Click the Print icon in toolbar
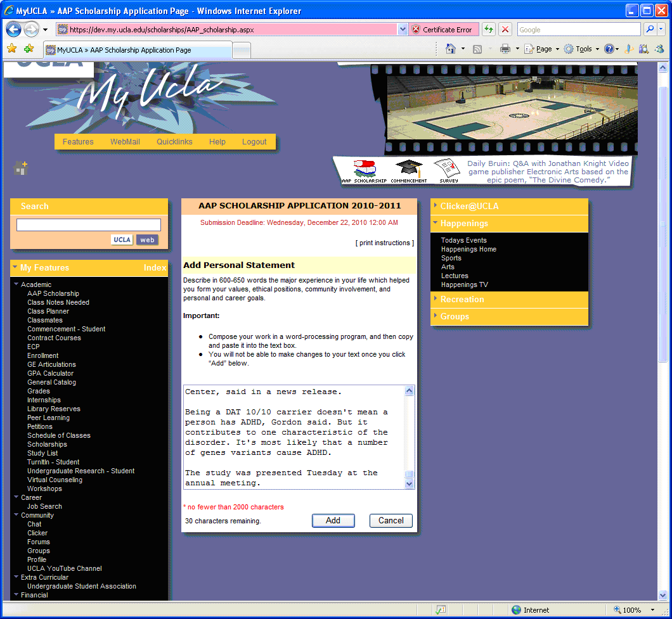The height and width of the screenshot is (619, 672). [505, 49]
